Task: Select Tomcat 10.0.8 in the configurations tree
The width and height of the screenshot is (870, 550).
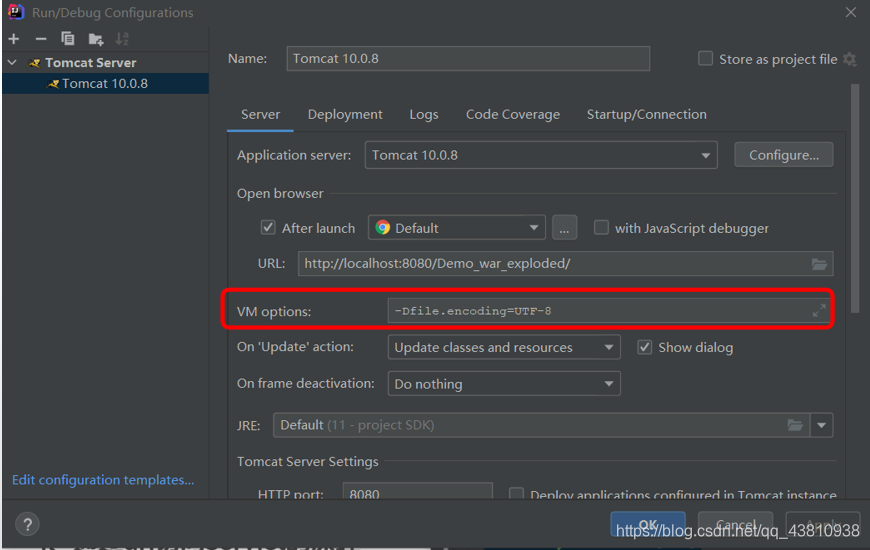Action: click(105, 83)
